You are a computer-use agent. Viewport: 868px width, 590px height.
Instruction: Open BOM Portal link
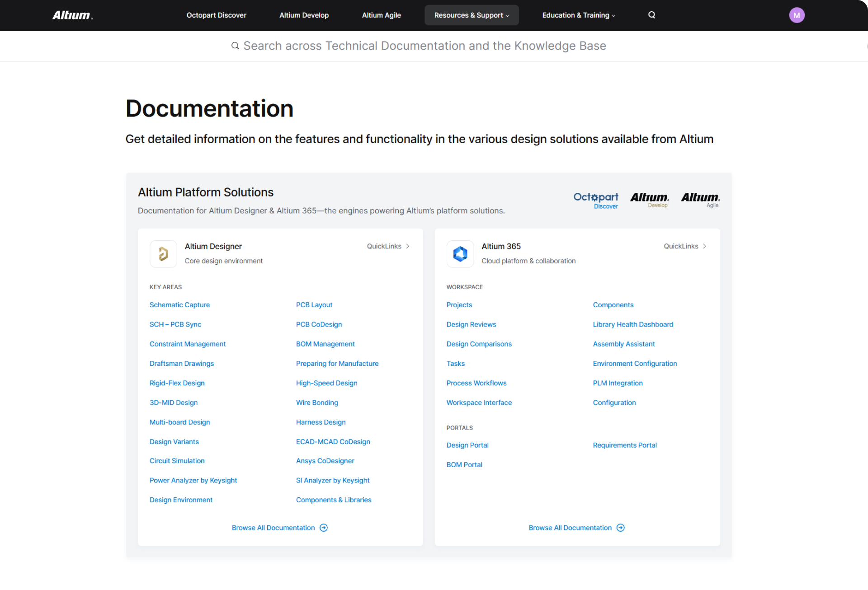[x=464, y=464]
